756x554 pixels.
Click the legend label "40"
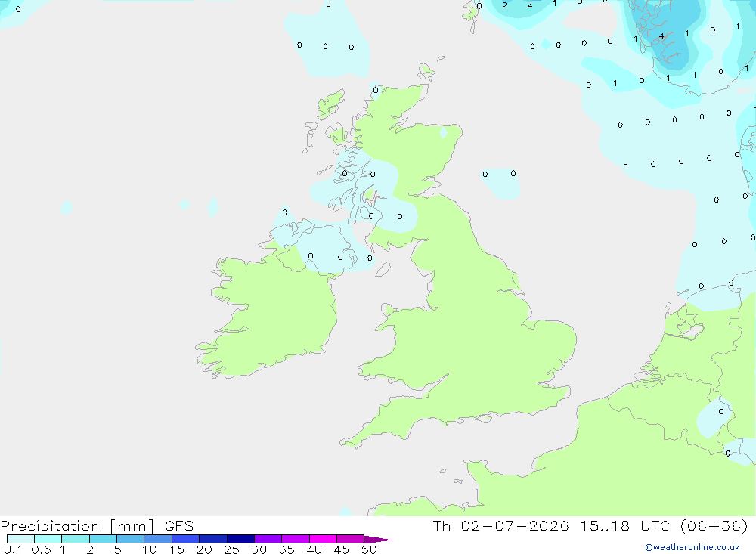[x=314, y=549]
